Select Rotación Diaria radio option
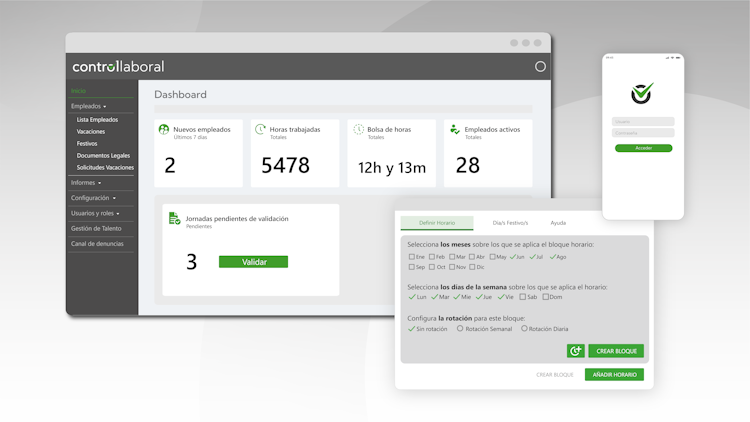Viewport: 750px width, 422px height. (524, 329)
